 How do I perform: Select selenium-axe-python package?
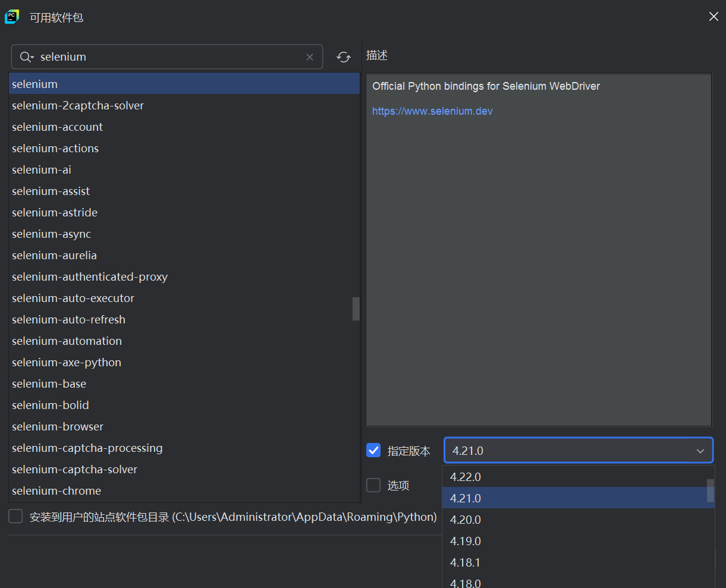(x=184, y=362)
